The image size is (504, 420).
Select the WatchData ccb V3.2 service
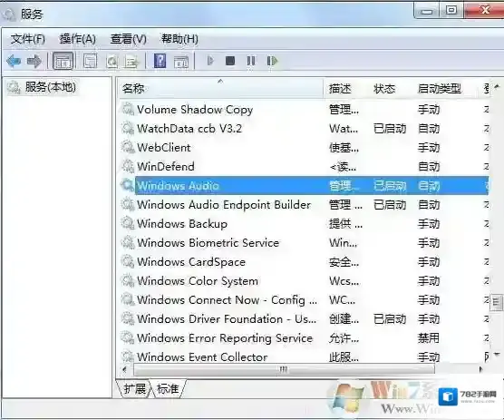(x=189, y=128)
